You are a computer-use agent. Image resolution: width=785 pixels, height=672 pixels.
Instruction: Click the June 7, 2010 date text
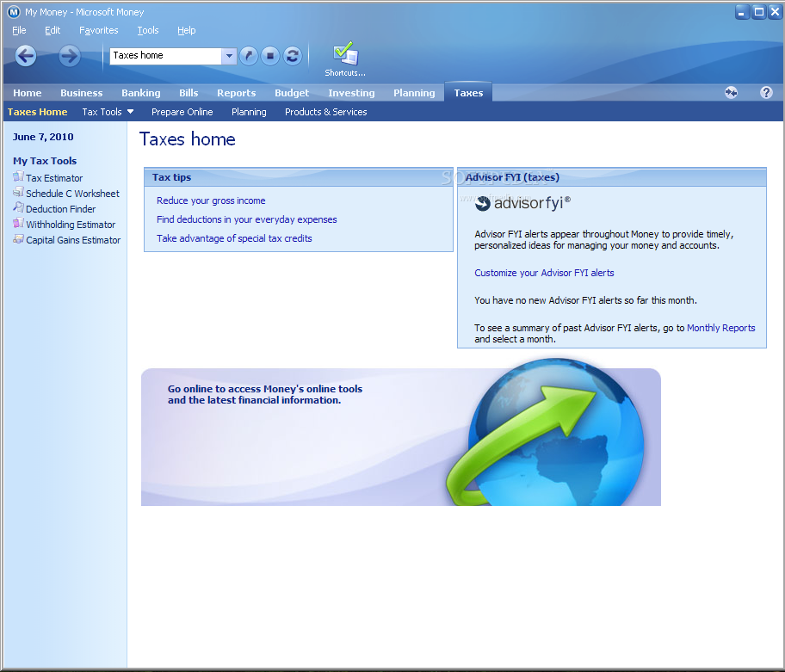(x=43, y=137)
